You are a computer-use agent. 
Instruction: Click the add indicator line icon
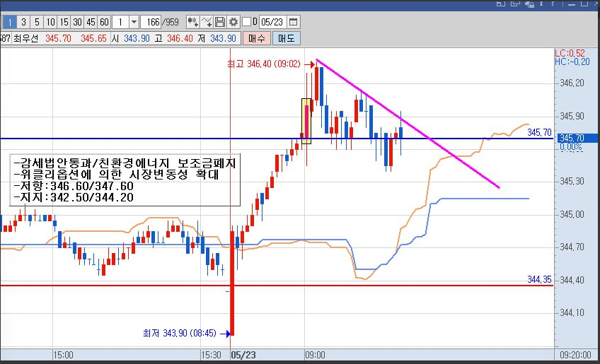pos(207,22)
